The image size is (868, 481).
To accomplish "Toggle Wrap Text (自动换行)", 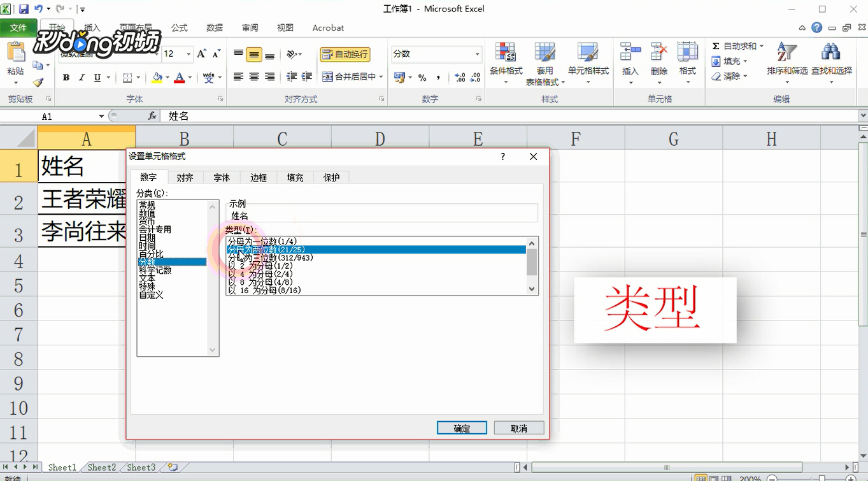I will [345, 54].
